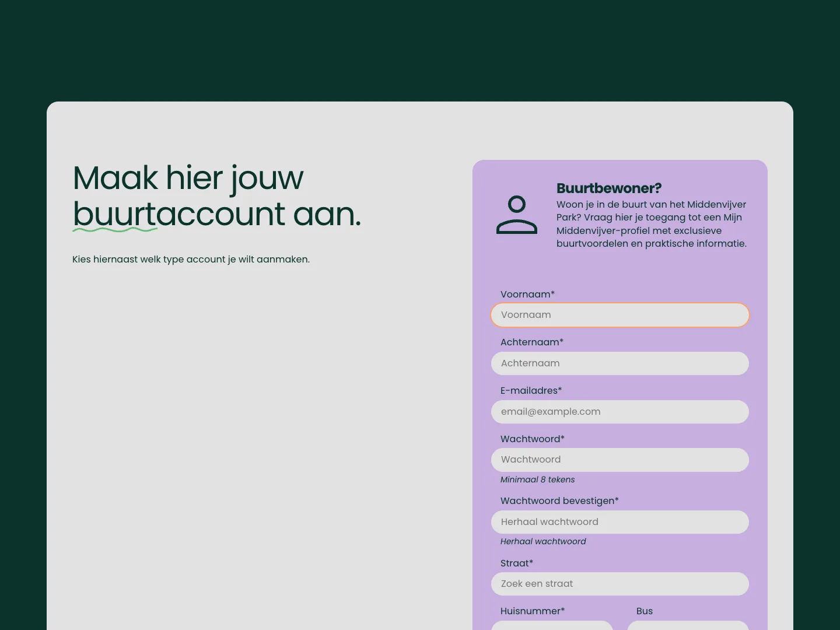The height and width of the screenshot is (630, 840).
Task: Click the Bus input field
Action: tap(688, 625)
